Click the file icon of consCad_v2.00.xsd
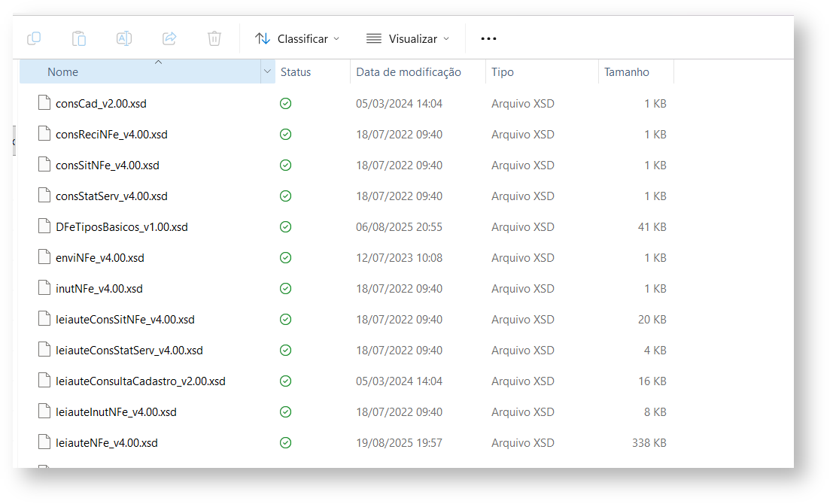This screenshot has width=830, height=504. pyautogui.click(x=44, y=104)
